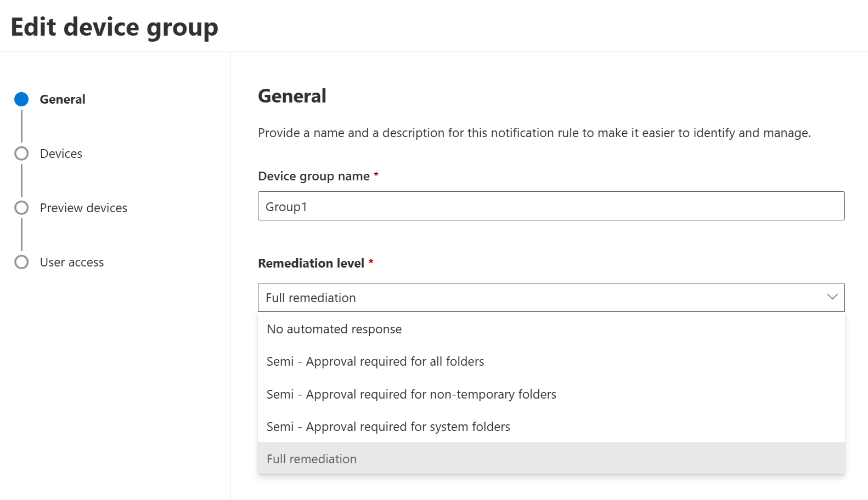Click the Edit device group page title
Screen dimensions: 868x500
pyautogui.click(x=114, y=27)
